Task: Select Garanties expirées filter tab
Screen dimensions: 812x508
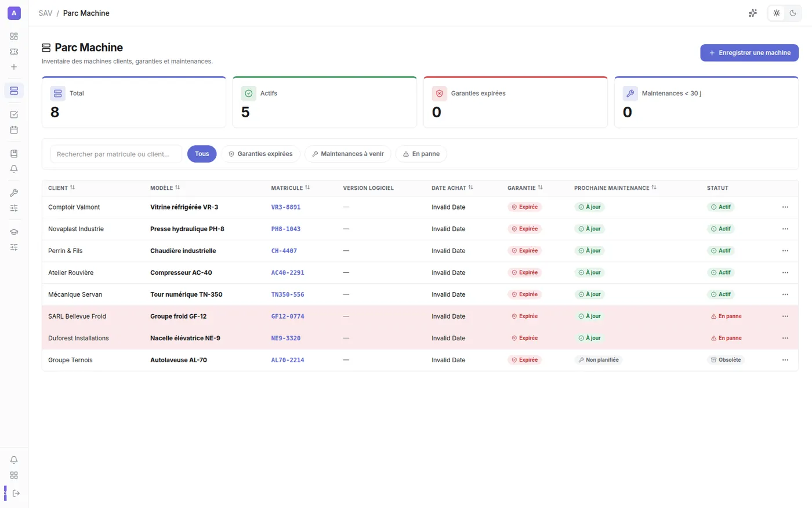Action: 260,154
